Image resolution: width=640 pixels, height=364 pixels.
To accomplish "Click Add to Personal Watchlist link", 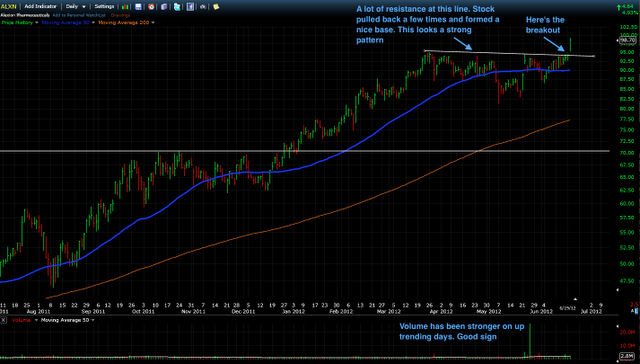I will click(x=79, y=15).
